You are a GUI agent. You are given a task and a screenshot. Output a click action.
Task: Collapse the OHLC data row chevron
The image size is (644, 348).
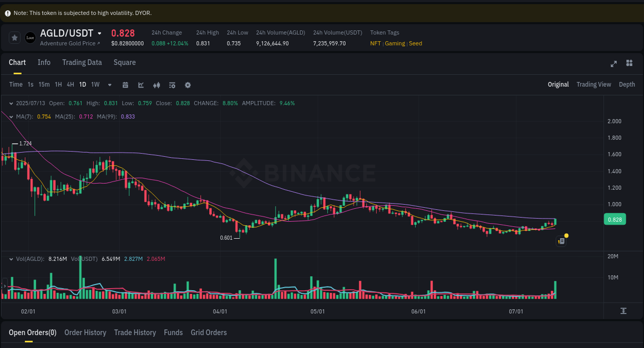click(x=11, y=103)
